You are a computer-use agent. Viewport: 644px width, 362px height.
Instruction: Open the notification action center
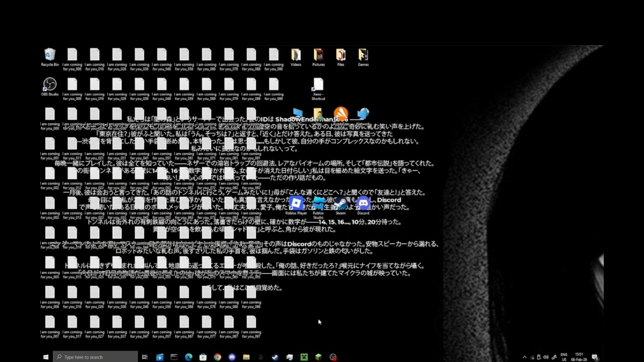(x=595, y=357)
